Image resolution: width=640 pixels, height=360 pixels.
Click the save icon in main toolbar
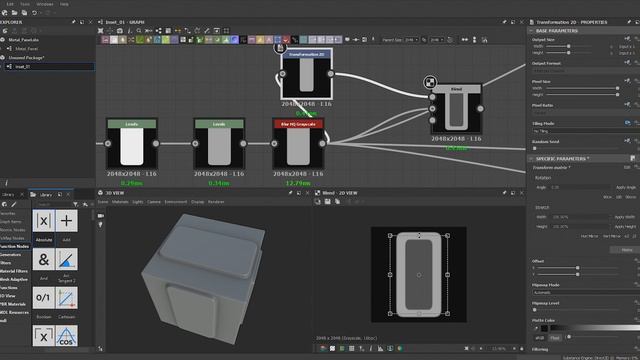point(24,13)
